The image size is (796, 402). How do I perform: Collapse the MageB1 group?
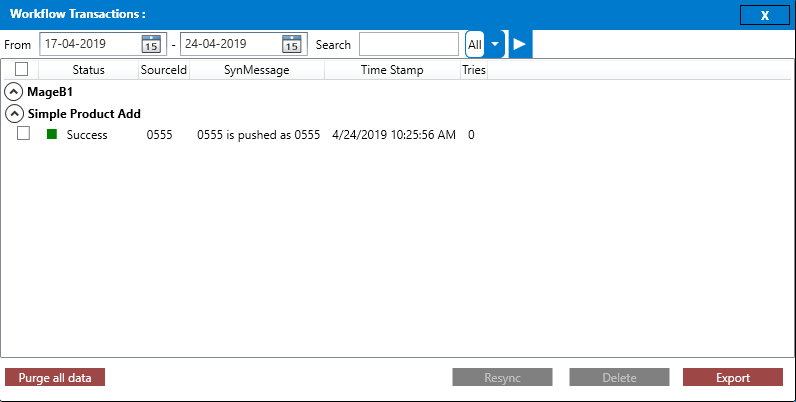click(14, 92)
